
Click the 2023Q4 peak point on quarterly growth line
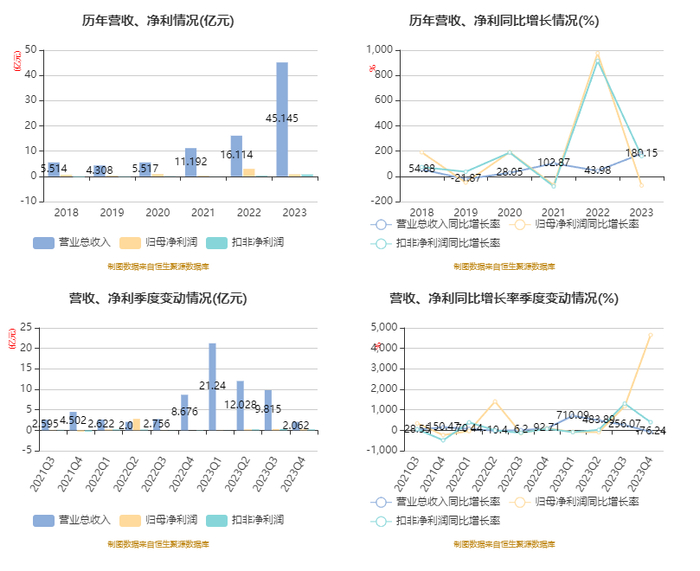(x=650, y=335)
